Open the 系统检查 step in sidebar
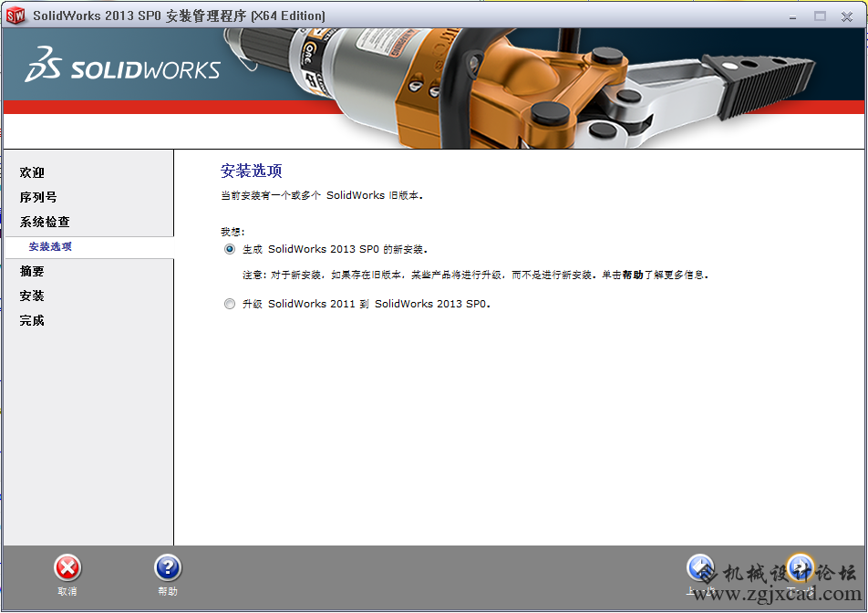 [45, 222]
